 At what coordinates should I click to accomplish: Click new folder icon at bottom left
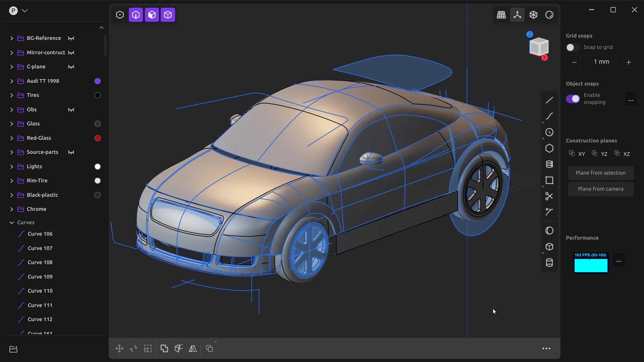coord(13,349)
